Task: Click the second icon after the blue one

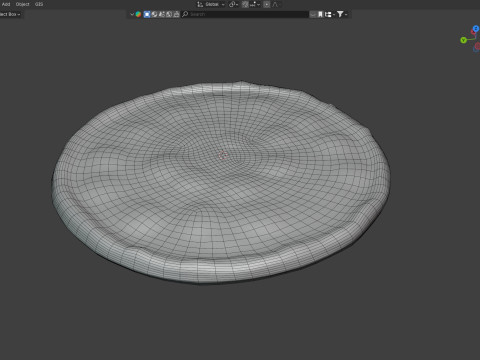Action: (162, 14)
